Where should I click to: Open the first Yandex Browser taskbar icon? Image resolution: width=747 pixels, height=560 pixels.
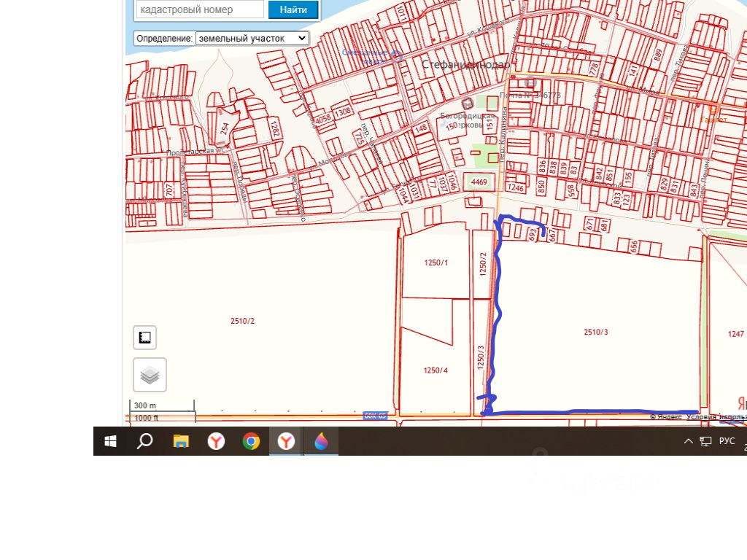216,441
